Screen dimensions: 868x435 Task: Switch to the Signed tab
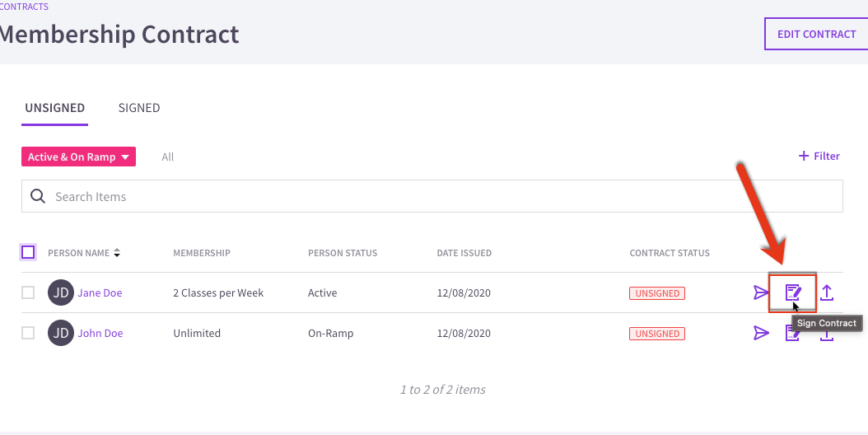click(139, 107)
